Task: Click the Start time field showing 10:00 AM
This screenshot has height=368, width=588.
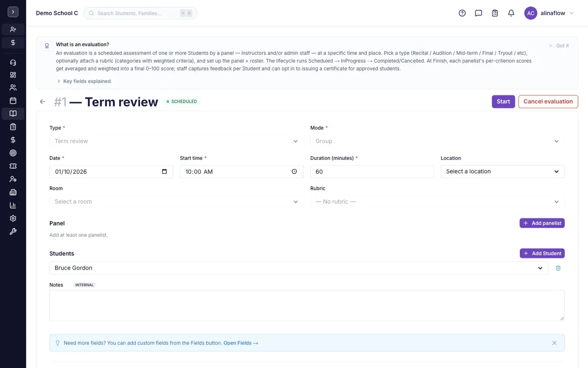Action: tap(241, 172)
